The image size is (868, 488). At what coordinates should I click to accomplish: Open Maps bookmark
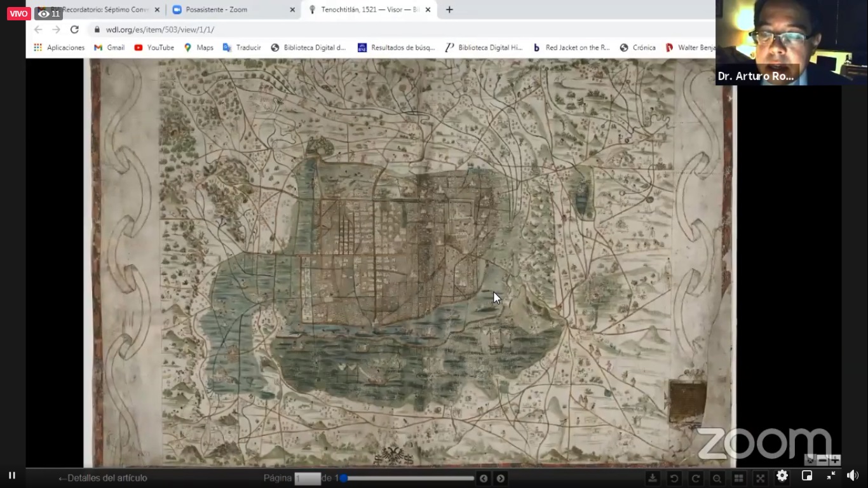pyautogui.click(x=199, y=48)
